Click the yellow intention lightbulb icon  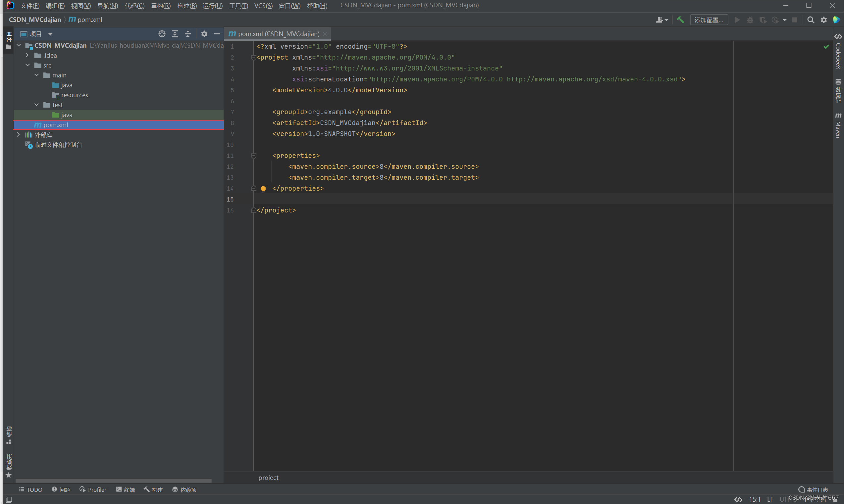(x=263, y=189)
